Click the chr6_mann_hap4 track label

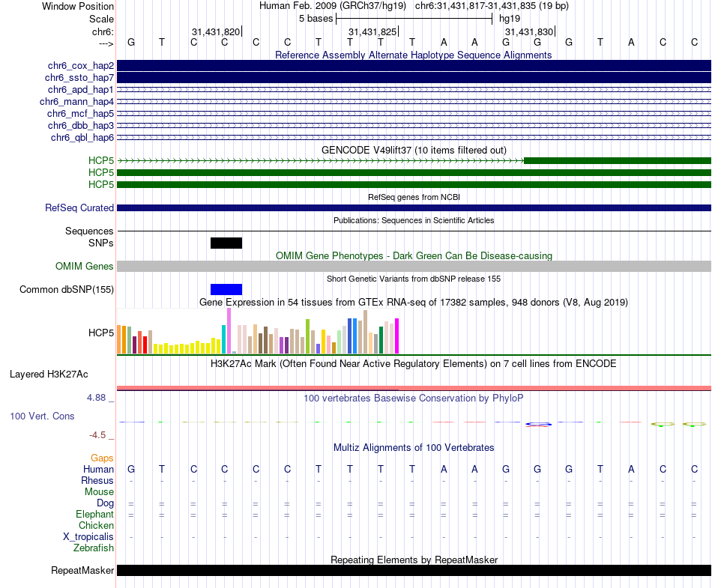[x=76, y=102]
